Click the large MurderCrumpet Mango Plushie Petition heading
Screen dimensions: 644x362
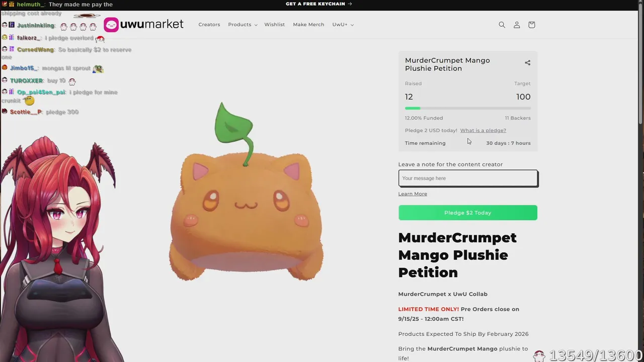(x=457, y=255)
